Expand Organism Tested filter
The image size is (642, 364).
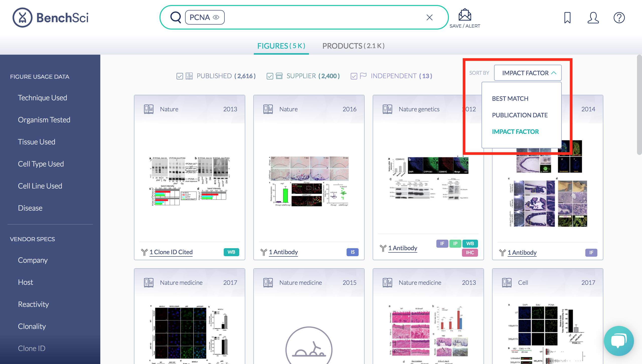click(44, 120)
